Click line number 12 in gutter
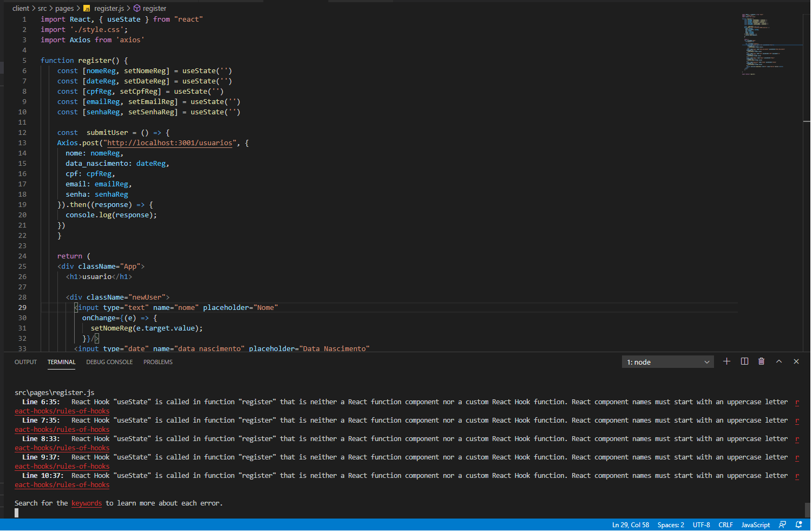 coord(22,133)
